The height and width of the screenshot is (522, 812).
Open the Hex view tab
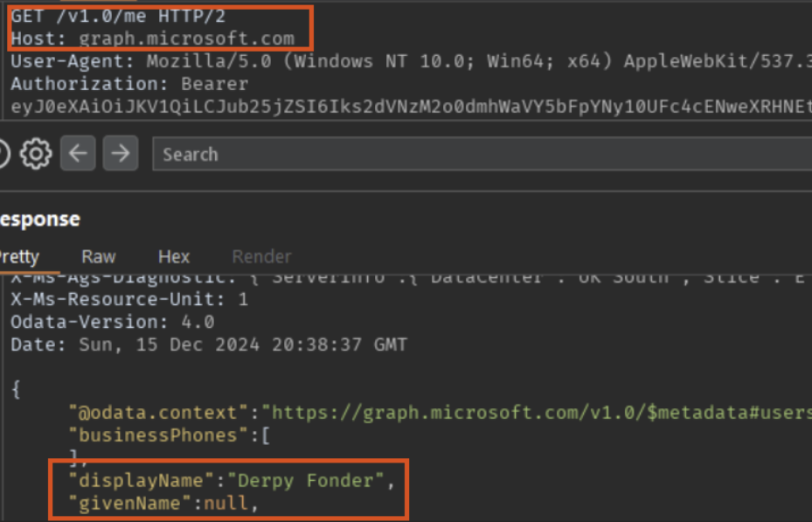(x=174, y=257)
